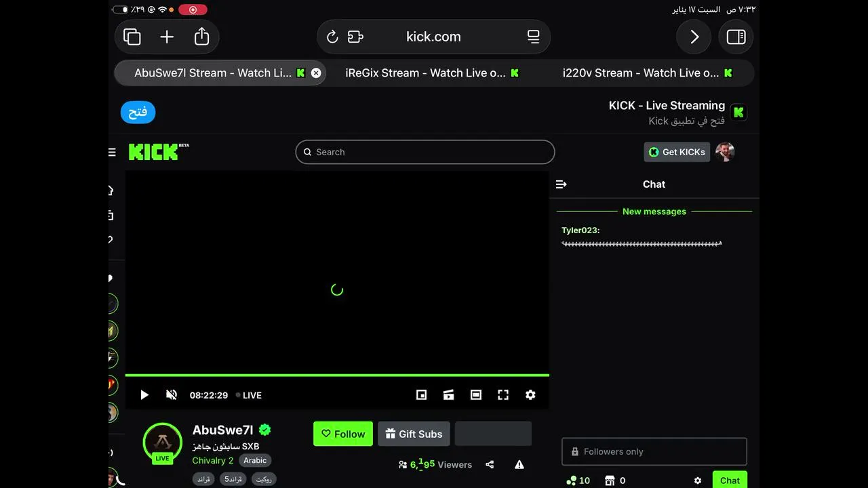
Task: Click the green video progress bar
Action: [337, 375]
